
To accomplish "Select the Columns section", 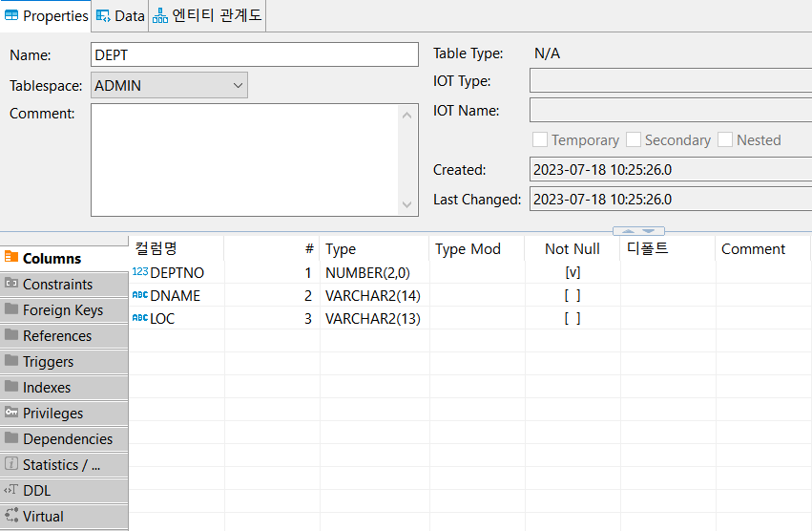I will [x=64, y=258].
